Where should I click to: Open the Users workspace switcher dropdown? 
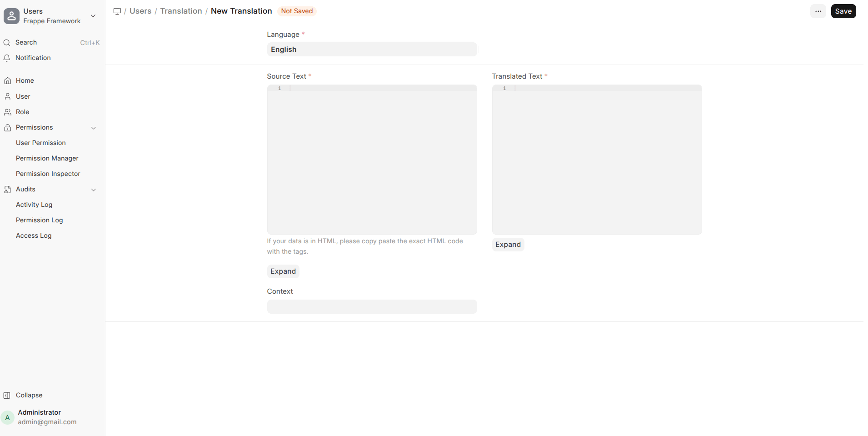pyautogui.click(x=93, y=16)
